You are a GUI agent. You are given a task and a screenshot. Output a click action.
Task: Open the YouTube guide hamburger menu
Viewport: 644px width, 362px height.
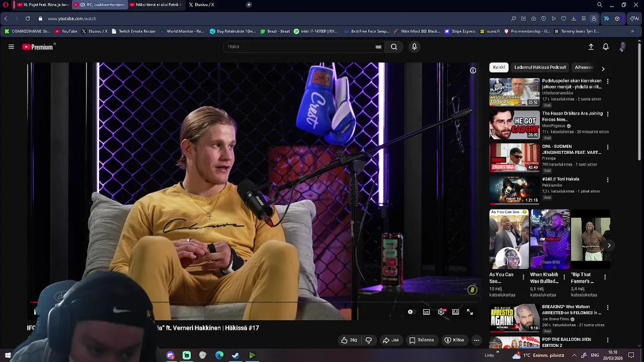pyautogui.click(x=11, y=47)
